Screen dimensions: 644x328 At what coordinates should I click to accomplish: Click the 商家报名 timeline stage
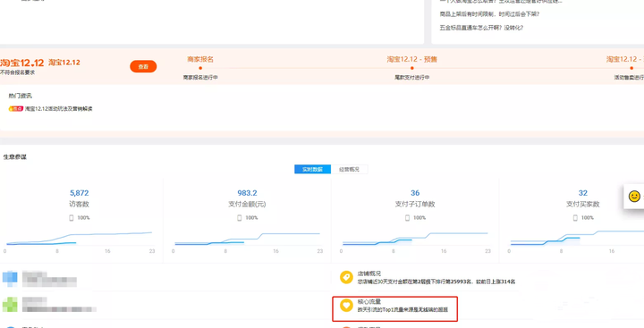coord(200,59)
